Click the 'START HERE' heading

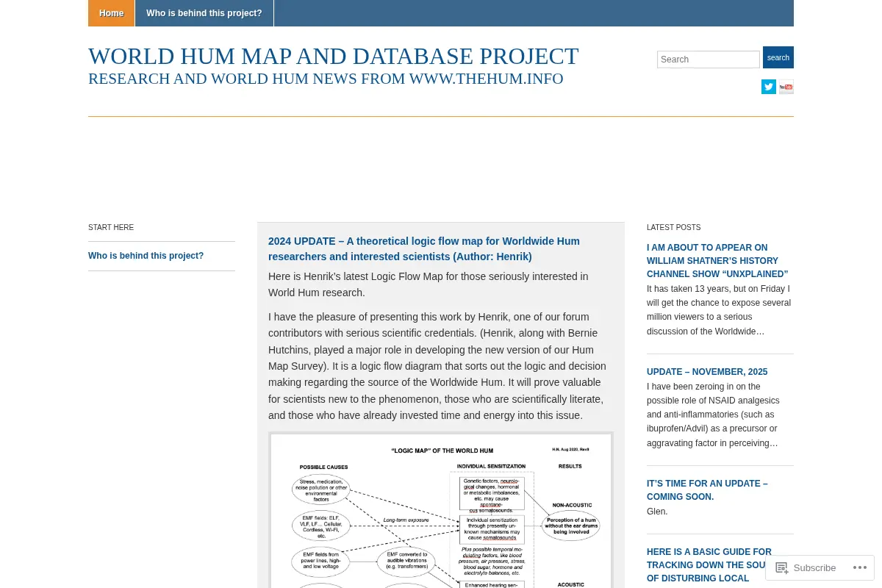tap(111, 228)
